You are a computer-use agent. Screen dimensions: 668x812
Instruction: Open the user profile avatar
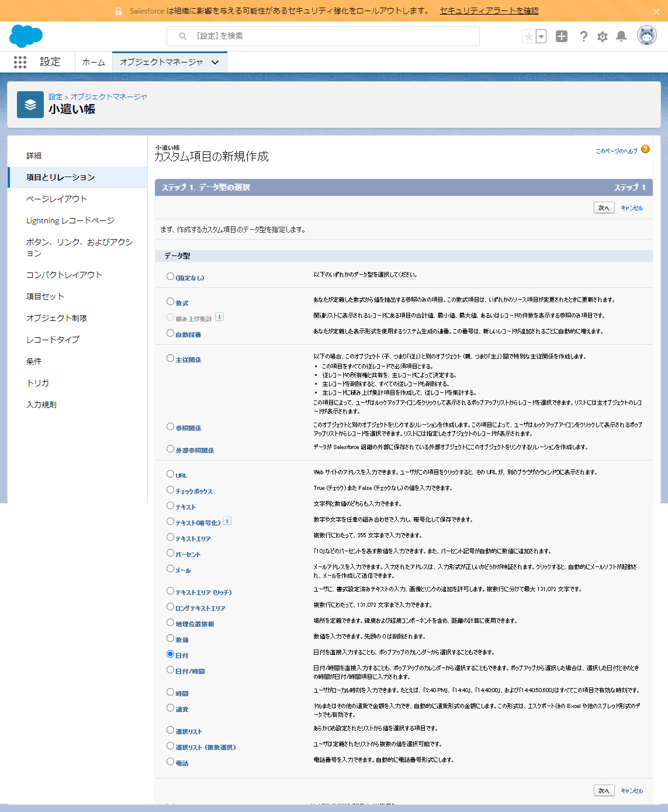coord(647,36)
